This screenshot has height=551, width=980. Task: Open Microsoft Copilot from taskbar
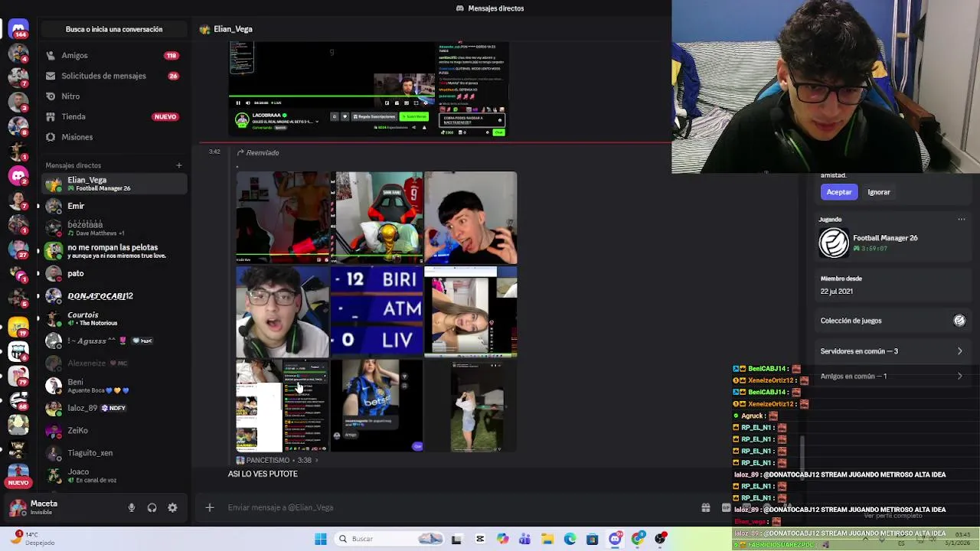coord(502,539)
